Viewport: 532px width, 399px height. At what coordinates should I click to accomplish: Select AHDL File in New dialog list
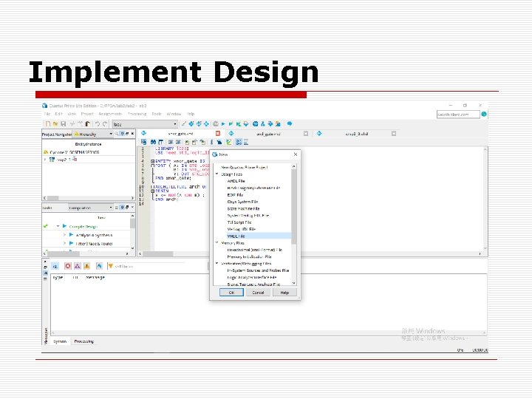(x=236, y=181)
